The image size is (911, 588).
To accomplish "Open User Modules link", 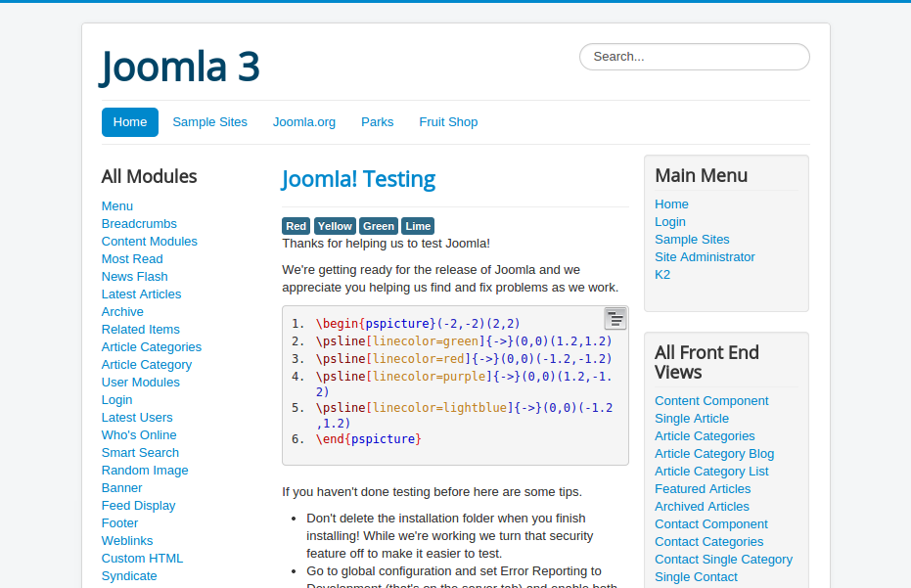I will coord(141,383).
